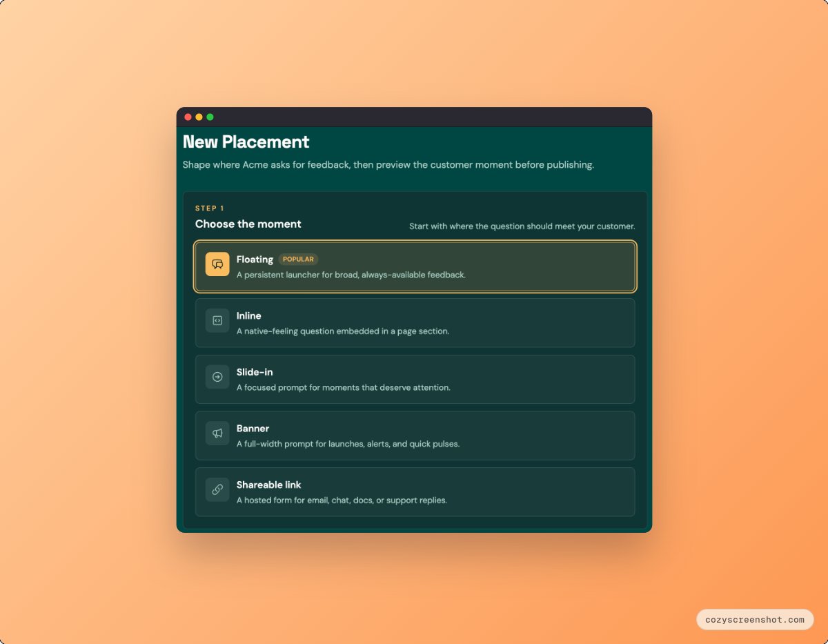Click text 'Start with where the question should meet your customer.'
Screen dimensions: 828x644
tap(522, 226)
